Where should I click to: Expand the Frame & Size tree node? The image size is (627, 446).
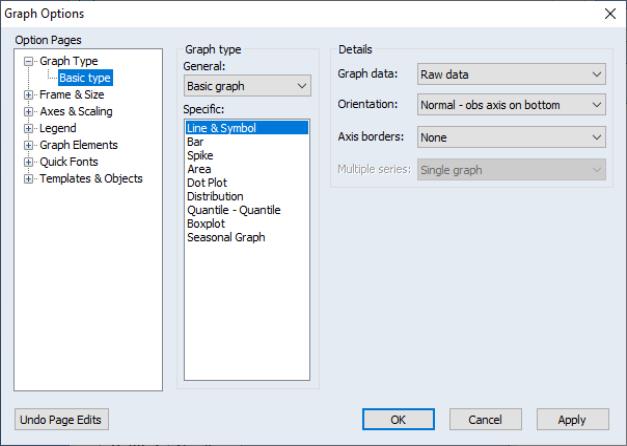pos(30,95)
